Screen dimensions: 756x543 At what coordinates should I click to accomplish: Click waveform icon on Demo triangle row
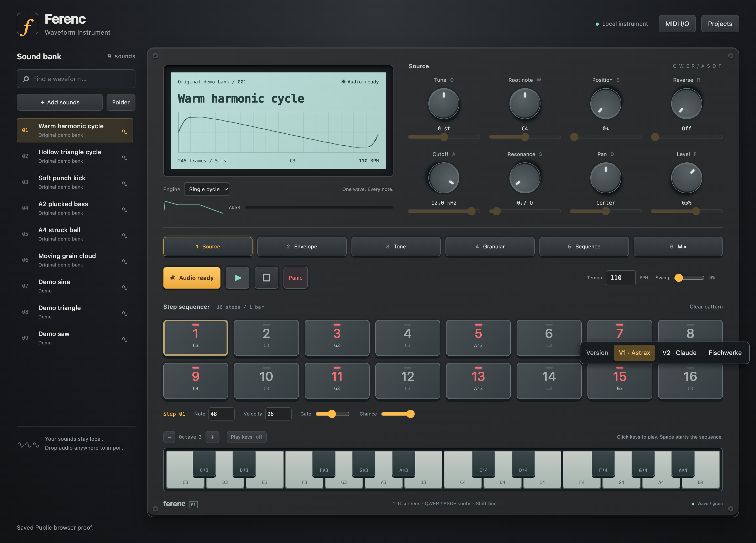point(125,313)
